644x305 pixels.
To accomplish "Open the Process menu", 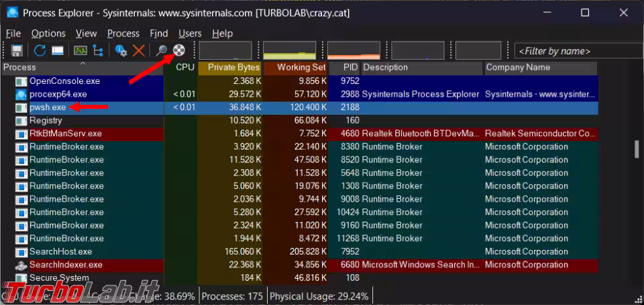I will [x=123, y=34].
